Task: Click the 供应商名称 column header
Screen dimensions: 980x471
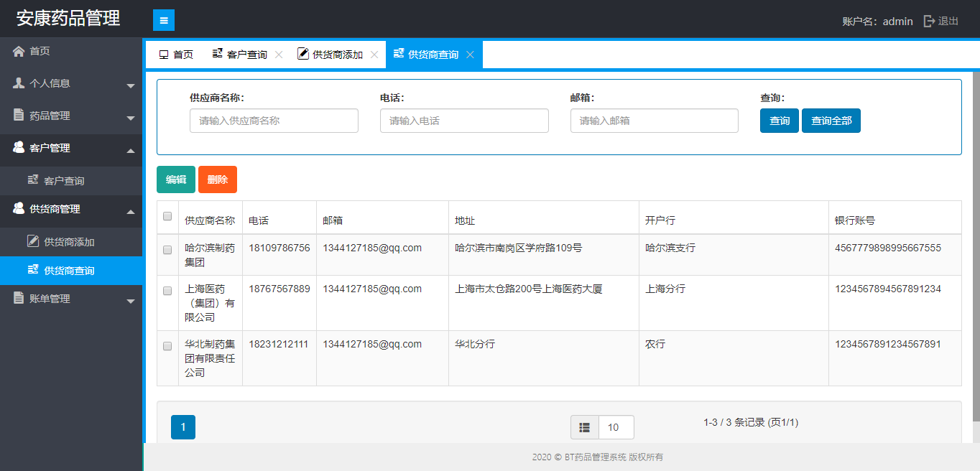Action: coord(210,220)
